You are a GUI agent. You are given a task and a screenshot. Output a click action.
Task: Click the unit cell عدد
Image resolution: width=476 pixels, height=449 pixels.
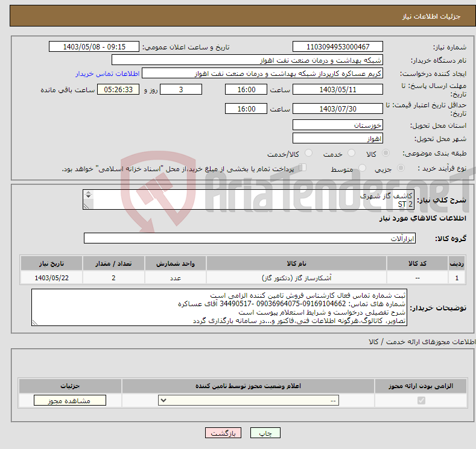pos(176,278)
